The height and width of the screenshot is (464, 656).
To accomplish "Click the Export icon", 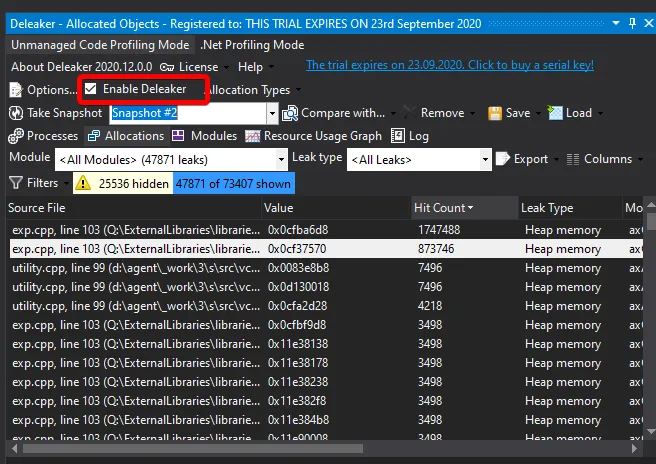I will 503,159.
